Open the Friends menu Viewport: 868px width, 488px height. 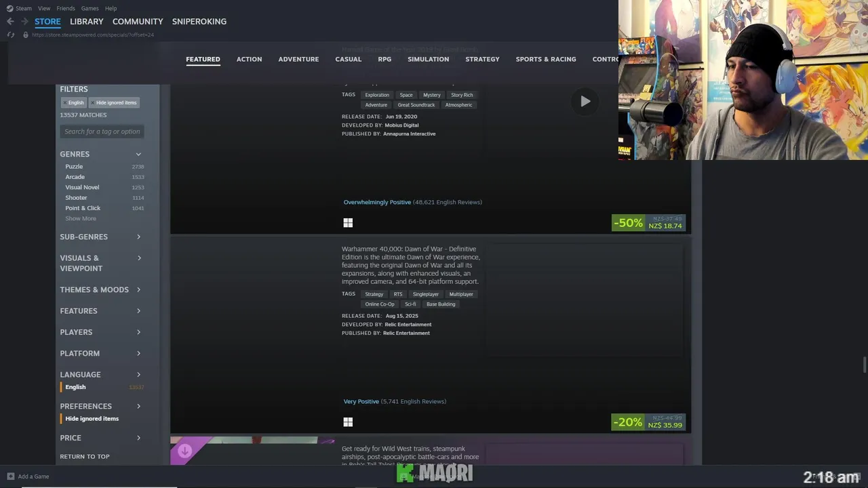(66, 8)
